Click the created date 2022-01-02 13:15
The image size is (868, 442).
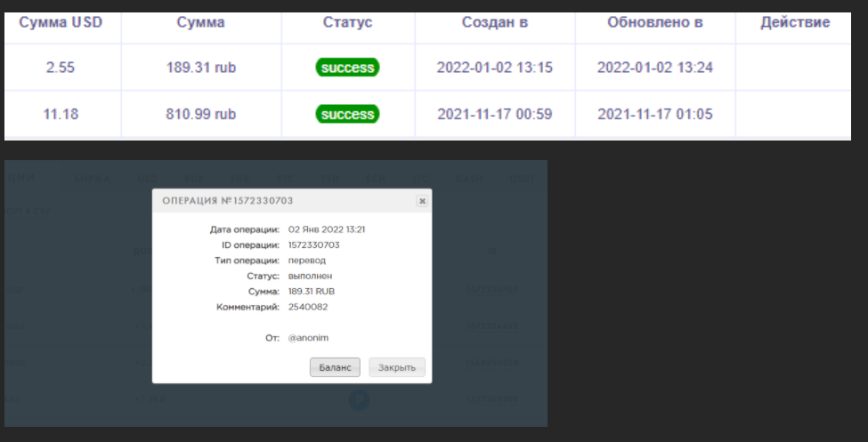pos(495,68)
